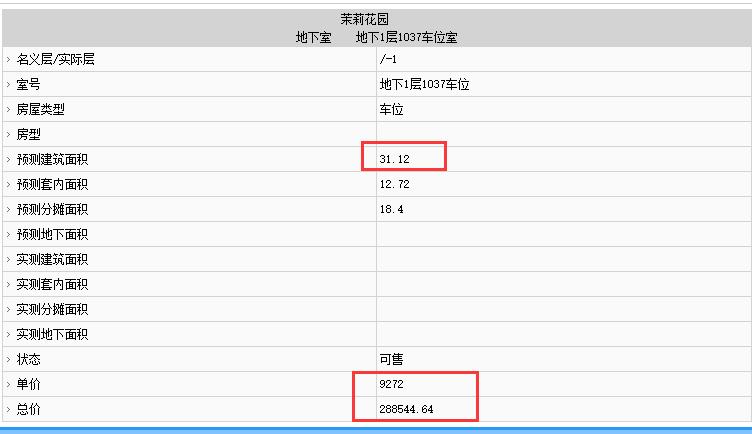Click the 车位 value cell
This screenshot has height=434, width=752.
point(391,109)
